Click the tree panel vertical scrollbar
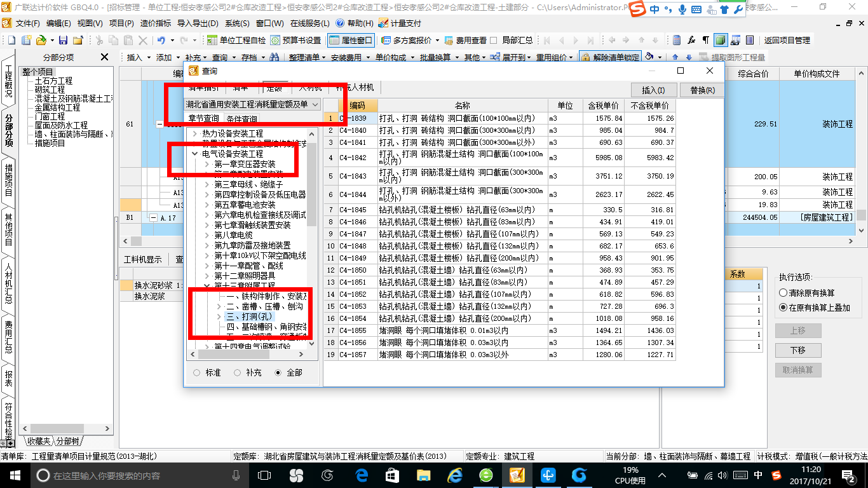 (311, 184)
